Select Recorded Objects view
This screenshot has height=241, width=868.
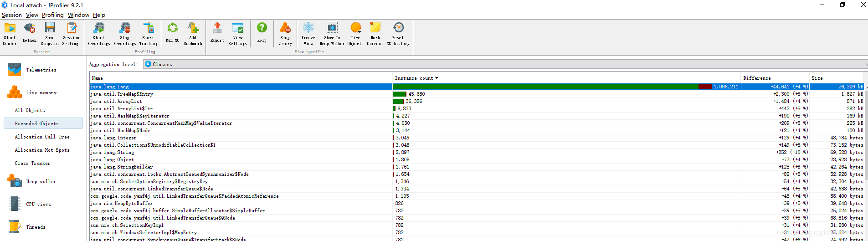click(x=43, y=123)
